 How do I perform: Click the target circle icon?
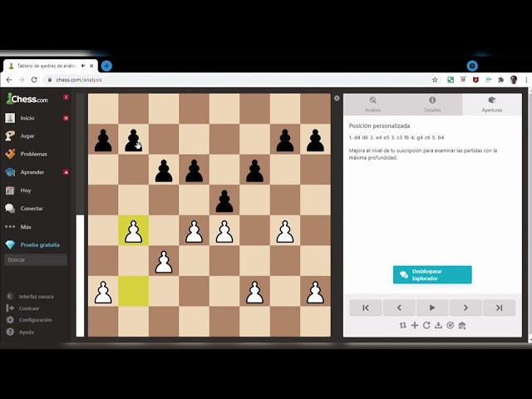[451, 325]
